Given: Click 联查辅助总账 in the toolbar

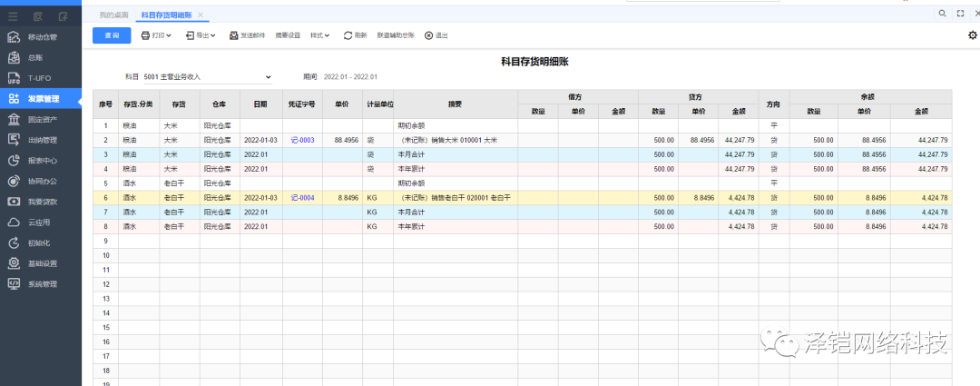Looking at the screenshot, I should pyautogui.click(x=396, y=35).
